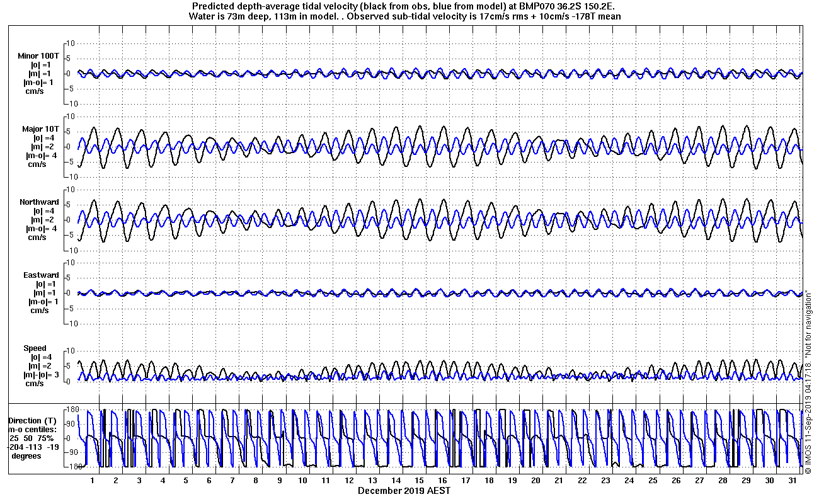This screenshot has width=819, height=504.
Task: Click the '-10' tick of the Eastward panel
Action: click(x=71, y=323)
